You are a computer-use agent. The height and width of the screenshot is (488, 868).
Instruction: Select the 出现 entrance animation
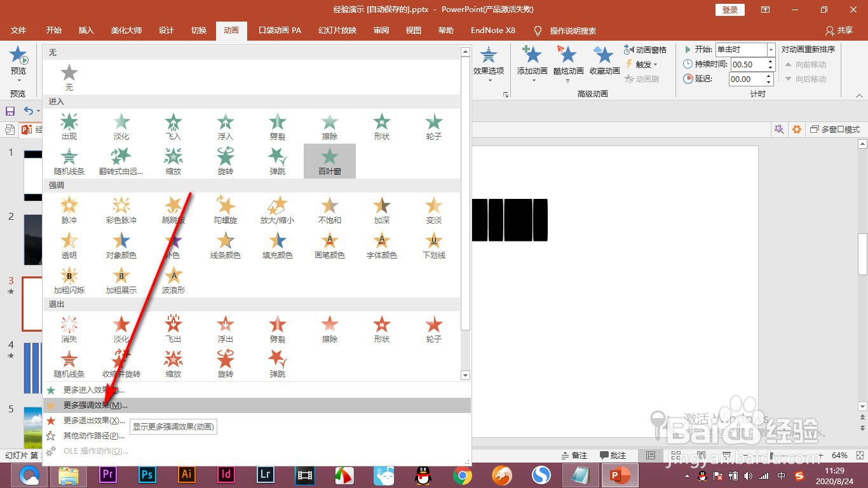pyautogui.click(x=69, y=126)
